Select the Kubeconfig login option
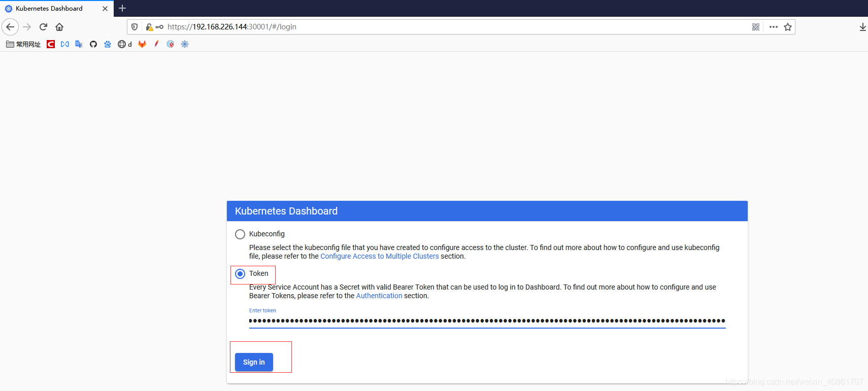Viewport: 868px width, 391px height. coord(240,234)
